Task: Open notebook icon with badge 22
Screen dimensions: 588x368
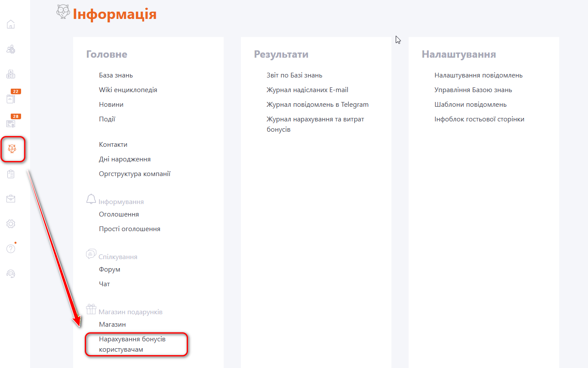Action: pyautogui.click(x=11, y=99)
